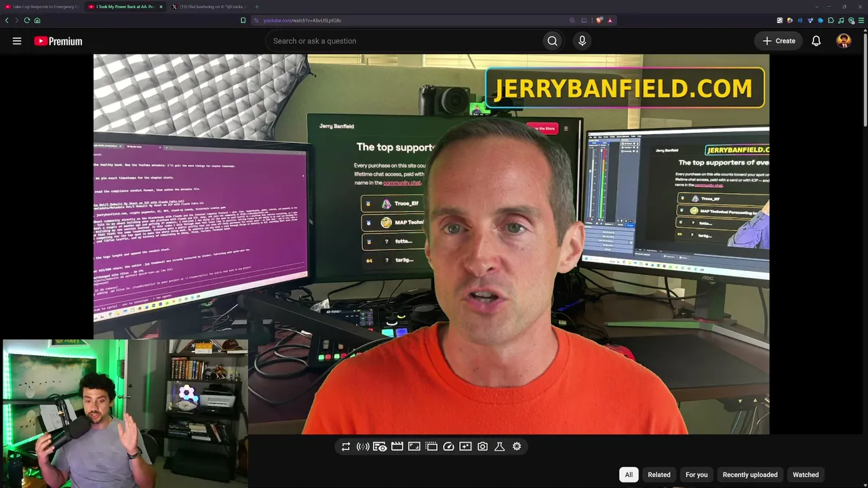Open the playback speed gauge icon
The image size is (868, 488).
448,447
